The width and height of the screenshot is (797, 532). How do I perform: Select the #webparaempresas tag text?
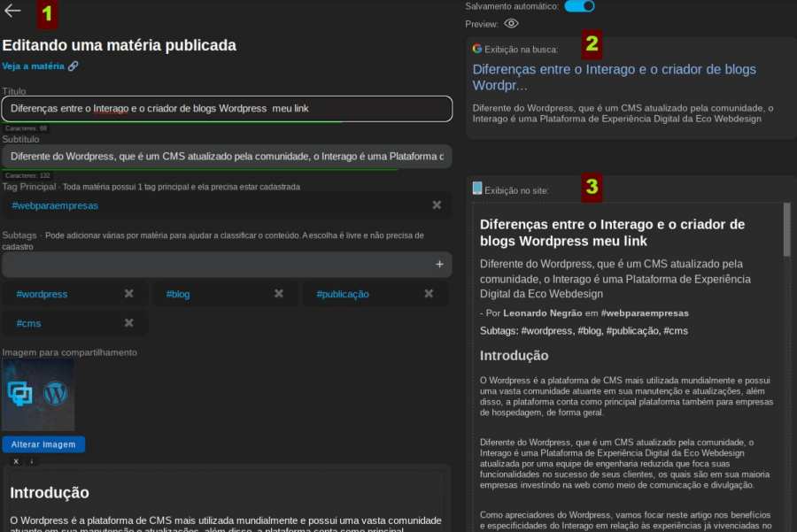point(55,205)
